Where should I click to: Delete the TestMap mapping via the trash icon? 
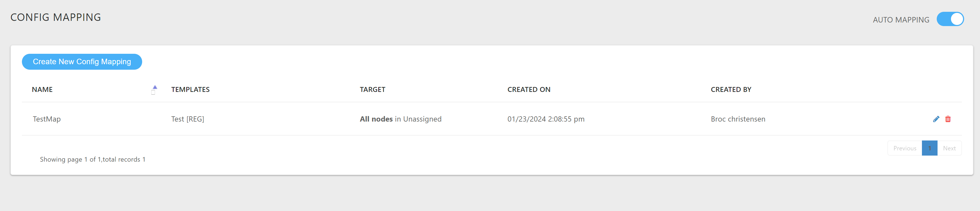948,119
